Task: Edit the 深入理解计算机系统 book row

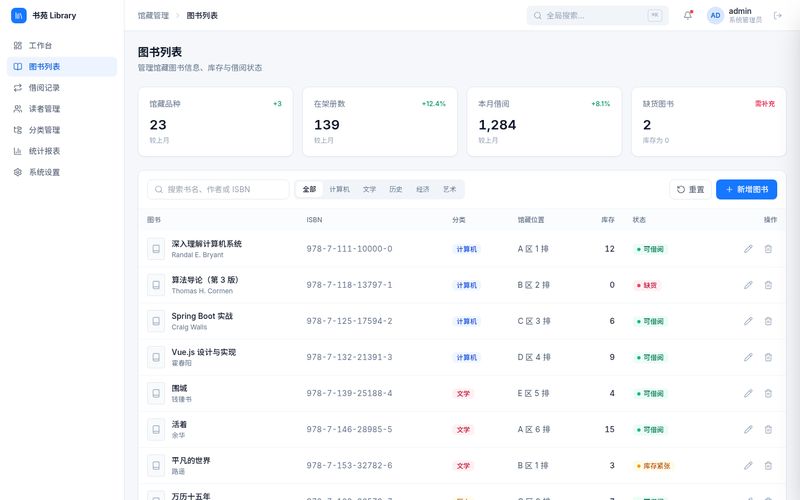Action: tap(748, 249)
